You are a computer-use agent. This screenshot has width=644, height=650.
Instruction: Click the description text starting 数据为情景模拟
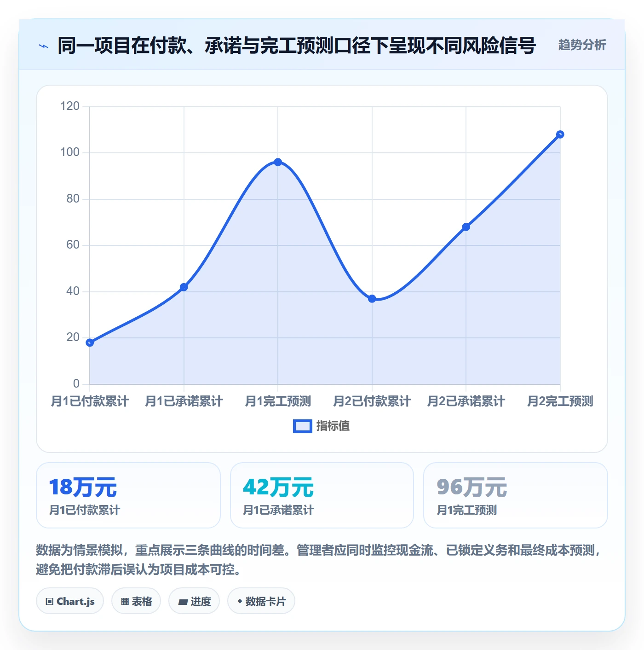(x=319, y=560)
